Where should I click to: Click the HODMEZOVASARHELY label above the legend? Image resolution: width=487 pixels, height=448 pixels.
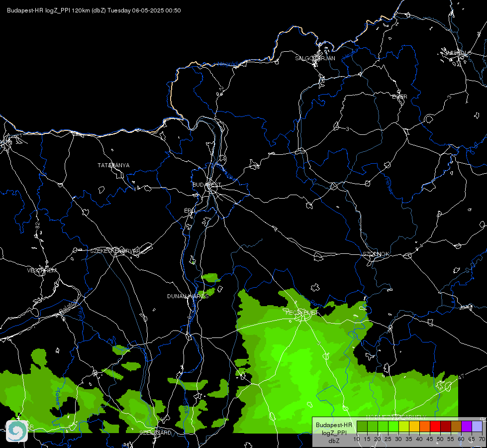pyautogui.click(x=396, y=417)
